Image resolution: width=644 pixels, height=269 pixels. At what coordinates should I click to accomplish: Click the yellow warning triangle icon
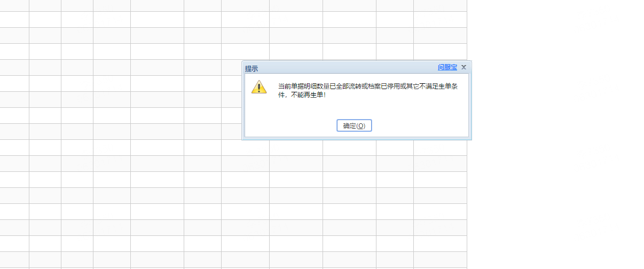(x=259, y=87)
